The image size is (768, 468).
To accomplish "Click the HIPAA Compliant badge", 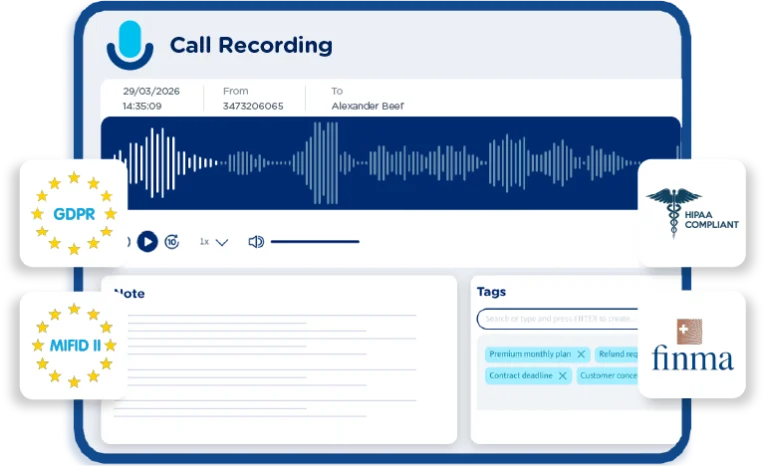I will click(x=692, y=213).
